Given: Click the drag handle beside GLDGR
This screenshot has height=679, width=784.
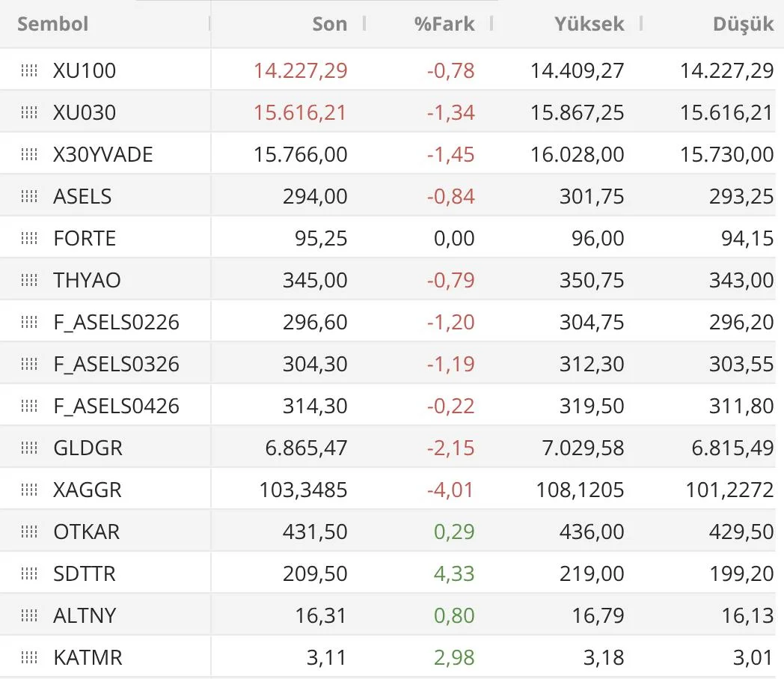Looking at the screenshot, I should [29, 448].
